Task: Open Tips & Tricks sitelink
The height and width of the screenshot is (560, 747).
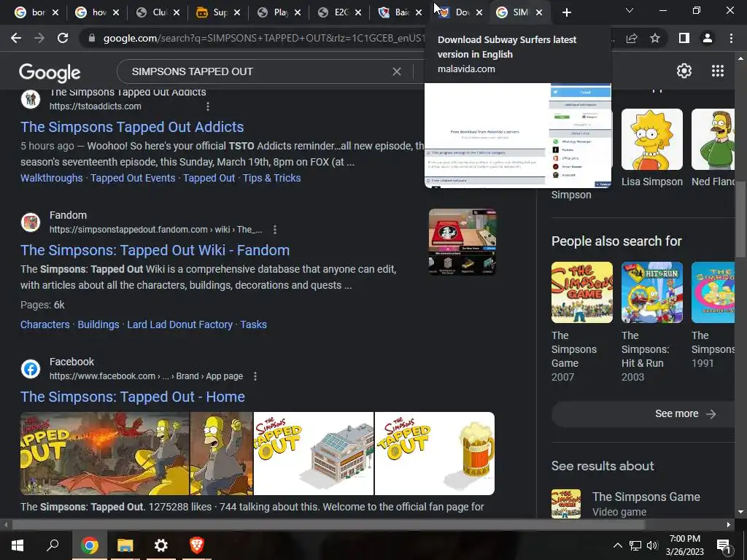Action: [x=271, y=178]
